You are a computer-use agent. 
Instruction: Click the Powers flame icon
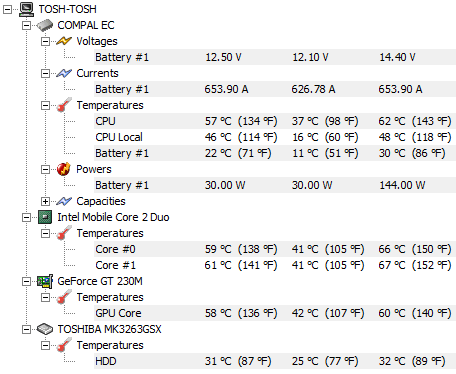point(64,169)
